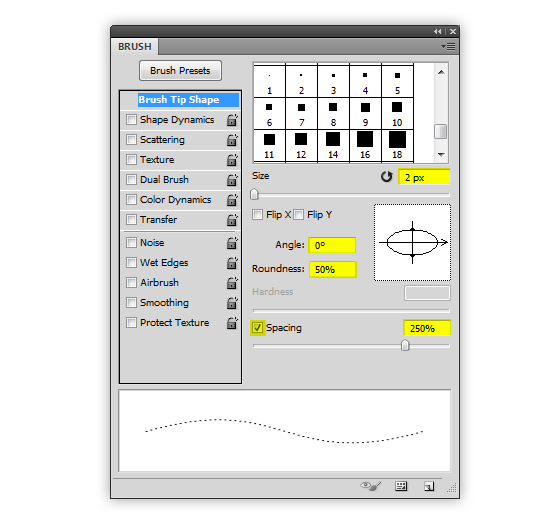Click the Spacing slider handle
This screenshot has height=532, width=558.
click(x=405, y=345)
